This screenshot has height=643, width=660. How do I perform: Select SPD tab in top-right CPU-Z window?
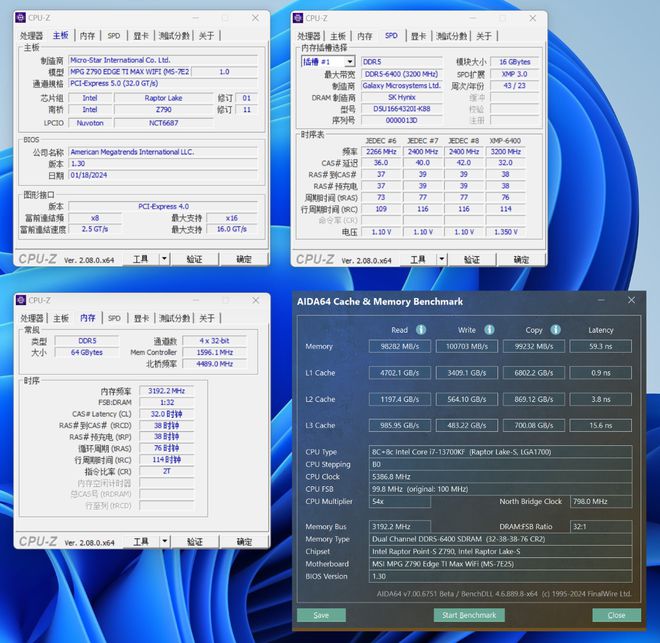[391, 36]
